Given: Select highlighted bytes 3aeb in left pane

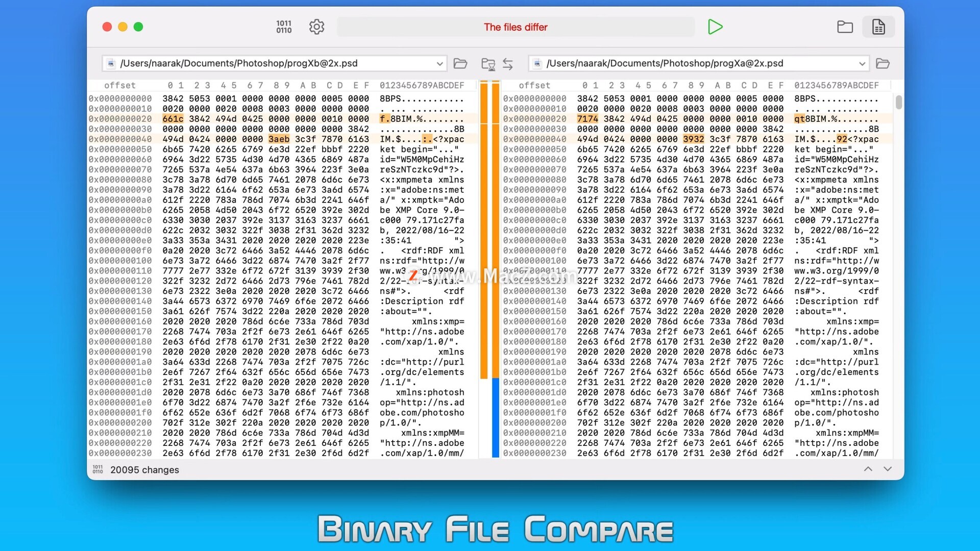Looking at the screenshot, I should click(279, 139).
